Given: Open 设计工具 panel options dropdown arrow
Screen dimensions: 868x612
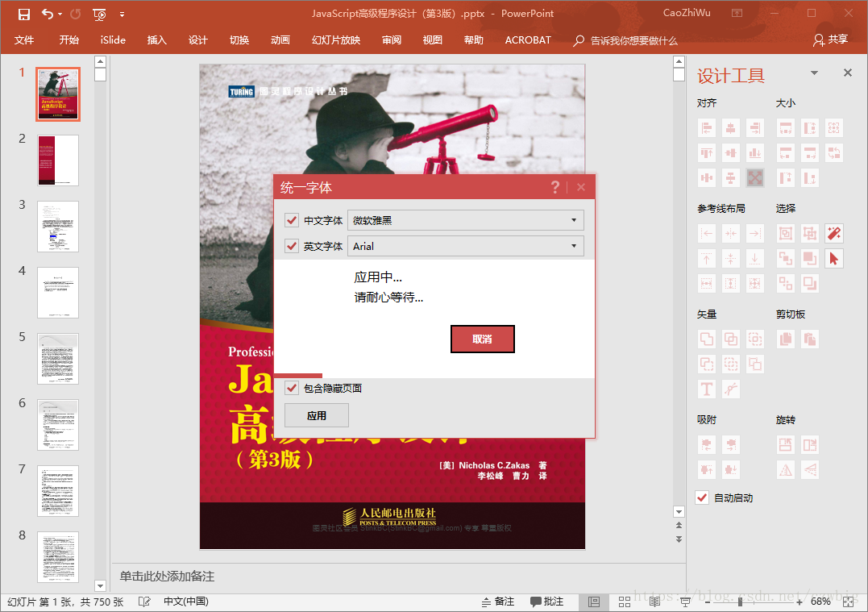Looking at the screenshot, I should point(814,73).
